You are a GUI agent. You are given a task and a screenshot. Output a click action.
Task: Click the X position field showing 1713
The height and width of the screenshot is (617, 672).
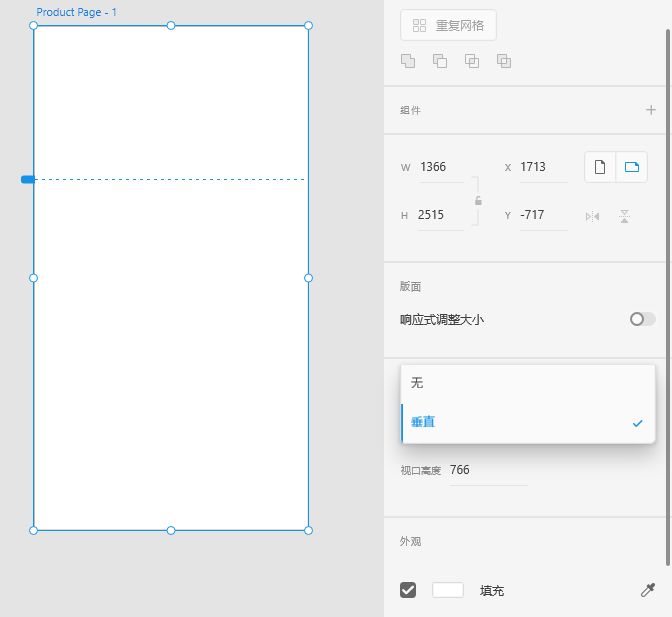(x=543, y=167)
